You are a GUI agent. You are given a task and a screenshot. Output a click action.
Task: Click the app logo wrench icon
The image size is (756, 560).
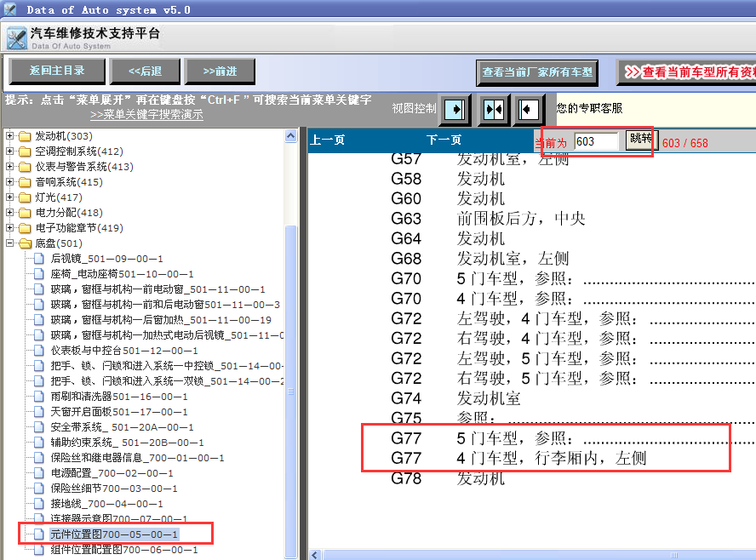pos(17,38)
